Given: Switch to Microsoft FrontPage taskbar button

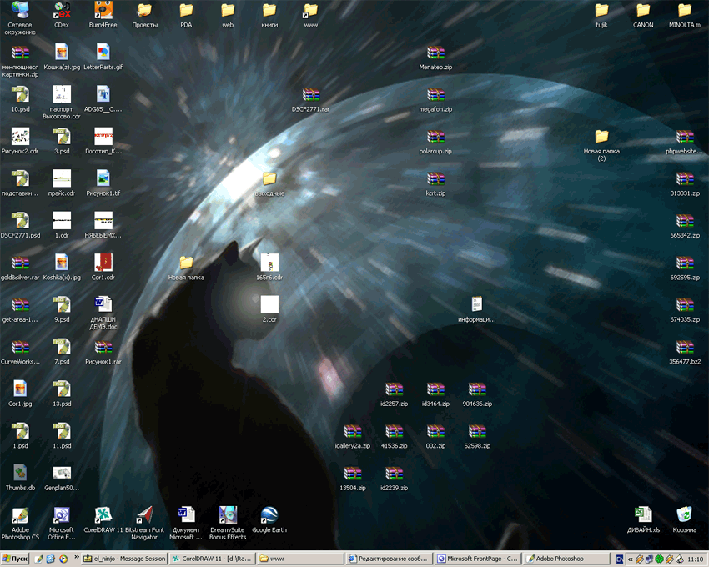Looking at the screenshot, I should [x=478, y=559].
